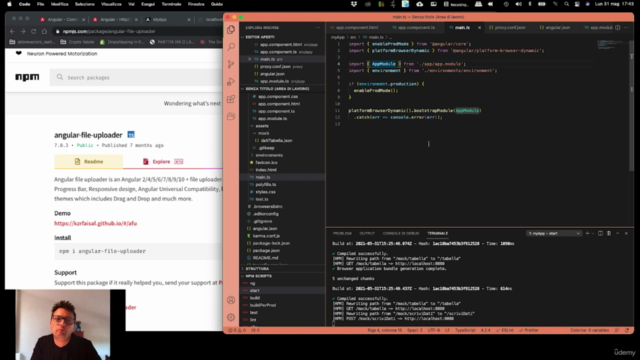Open the folder-shaped icon below Extensions in activity bar
640x360 pixels.
click(x=231, y=117)
